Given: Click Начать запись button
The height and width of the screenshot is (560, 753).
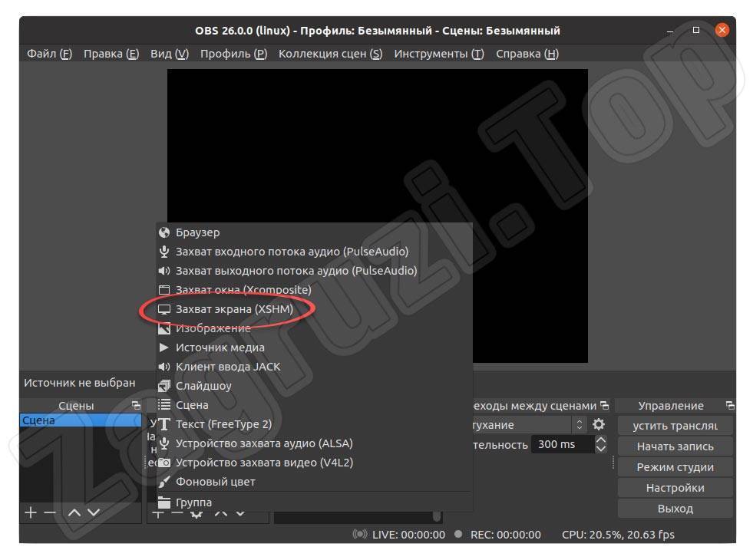Looking at the screenshot, I should tap(675, 446).
